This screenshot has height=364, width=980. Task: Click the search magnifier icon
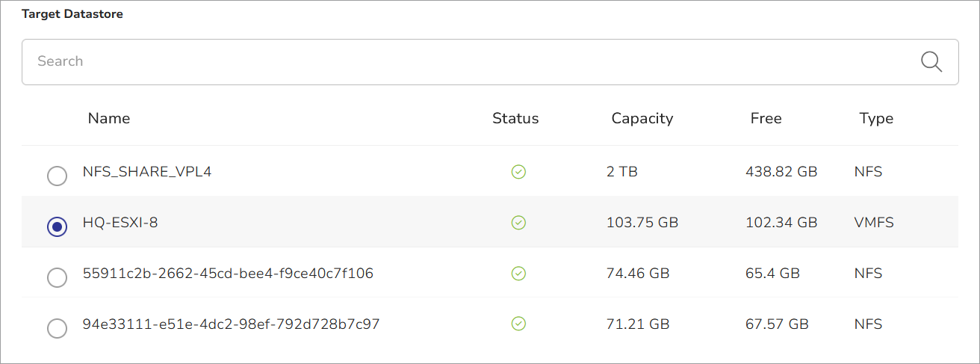coord(931,61)
